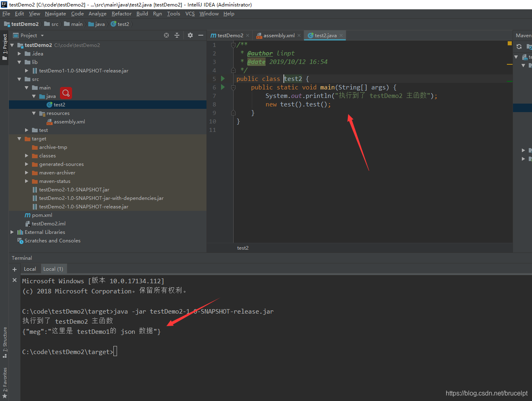The image size is (532, 401).
Task: Expand the test folder
Action: [x=27, y=130]
